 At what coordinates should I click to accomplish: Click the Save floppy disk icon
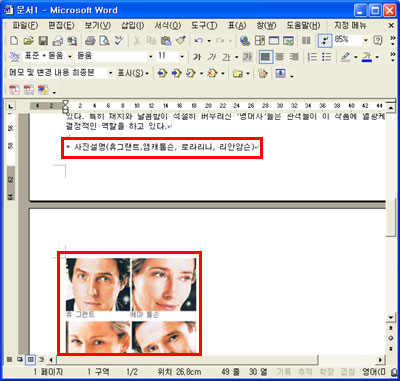click(43, 41)
